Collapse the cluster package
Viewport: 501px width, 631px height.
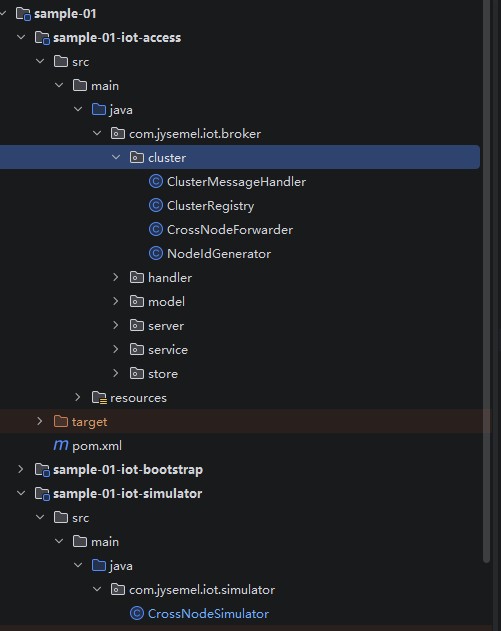coord(116,157)
